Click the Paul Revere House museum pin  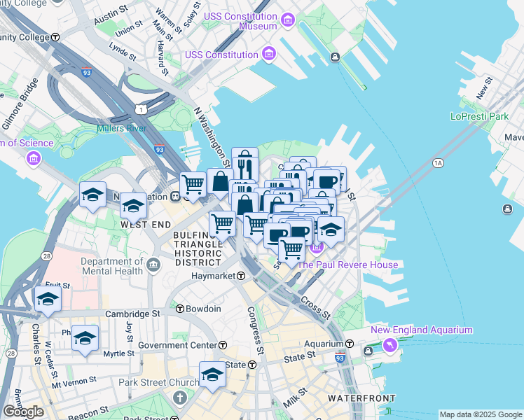point(316,248)
